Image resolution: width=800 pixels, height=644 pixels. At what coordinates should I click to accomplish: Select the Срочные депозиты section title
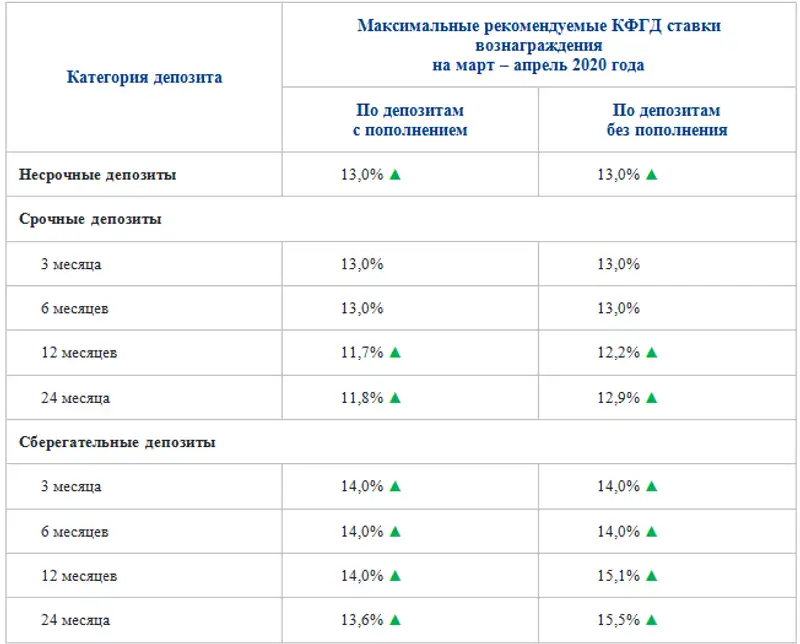pos(91,219)
